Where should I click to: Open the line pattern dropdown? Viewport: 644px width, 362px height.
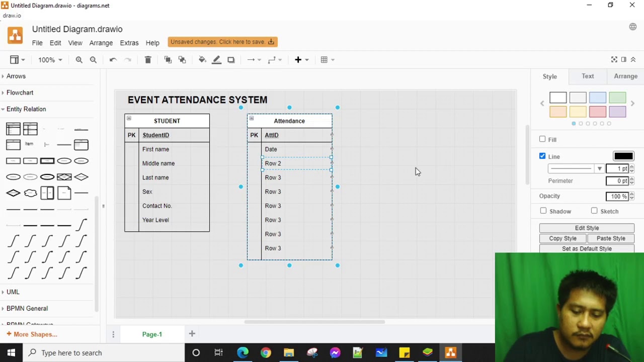pos(576,168)
